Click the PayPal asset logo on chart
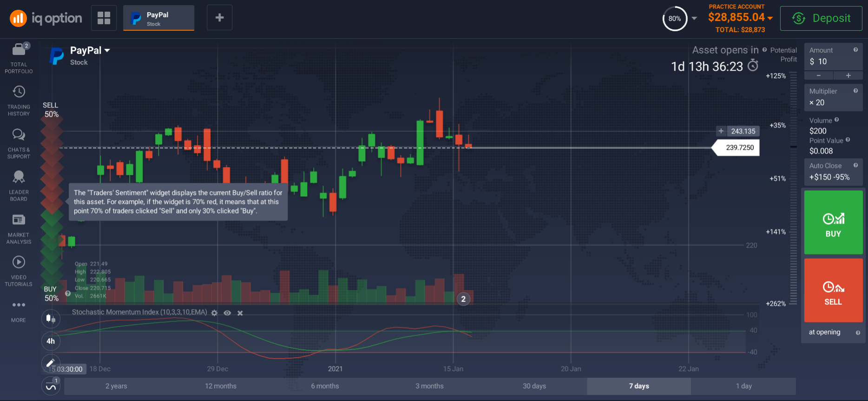This screenshot has width=868, height=401. [57, 56]
